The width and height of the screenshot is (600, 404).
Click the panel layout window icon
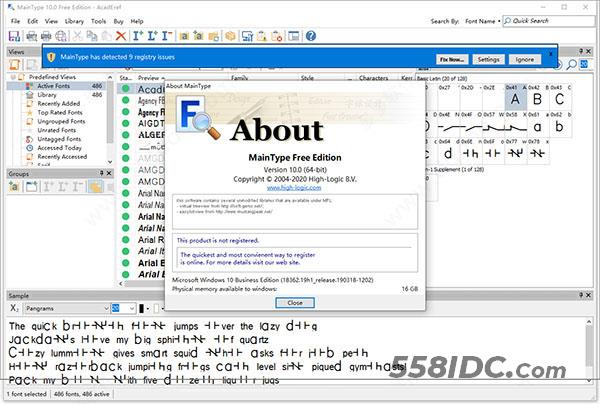(x=294, y=36)
